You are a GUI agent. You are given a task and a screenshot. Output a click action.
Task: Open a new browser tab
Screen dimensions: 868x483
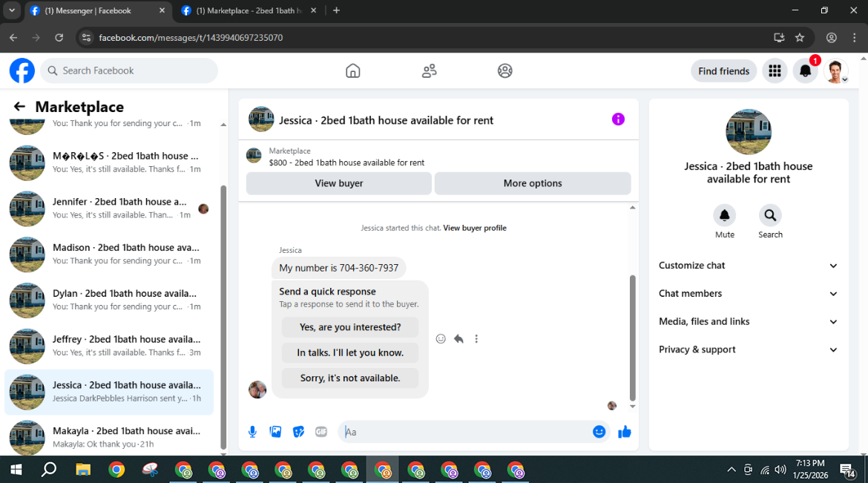pos(336,10)
